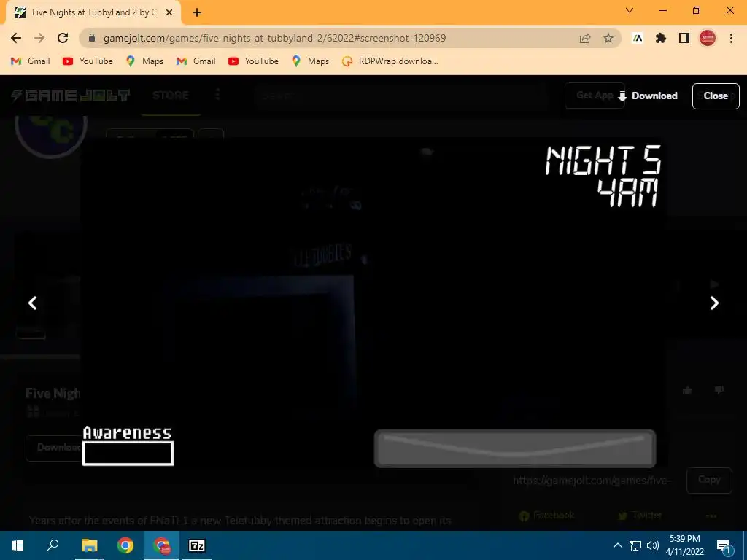Viewport: 747px width, 560px height.
Task: Open tab search chevron in title bar
Action: (630, 10)
